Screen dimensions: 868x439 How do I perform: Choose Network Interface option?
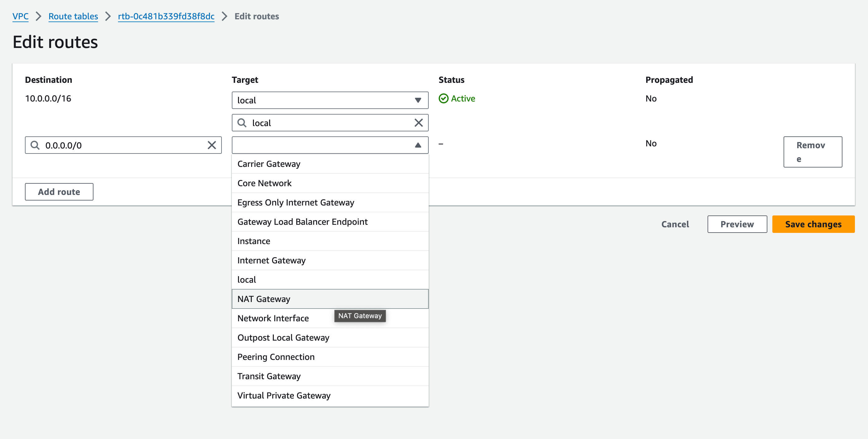(330, 318)
